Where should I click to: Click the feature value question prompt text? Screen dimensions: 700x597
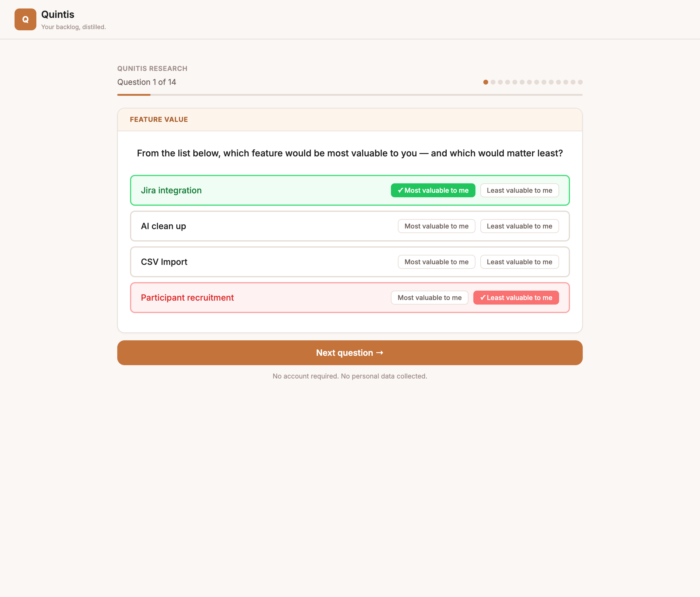[350, 153]
